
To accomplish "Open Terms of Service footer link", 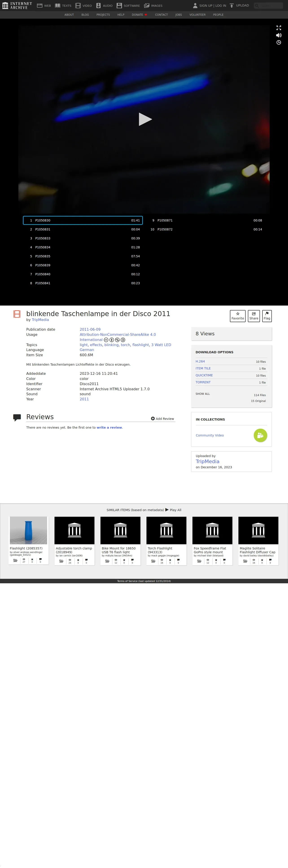I will (144, 581).
